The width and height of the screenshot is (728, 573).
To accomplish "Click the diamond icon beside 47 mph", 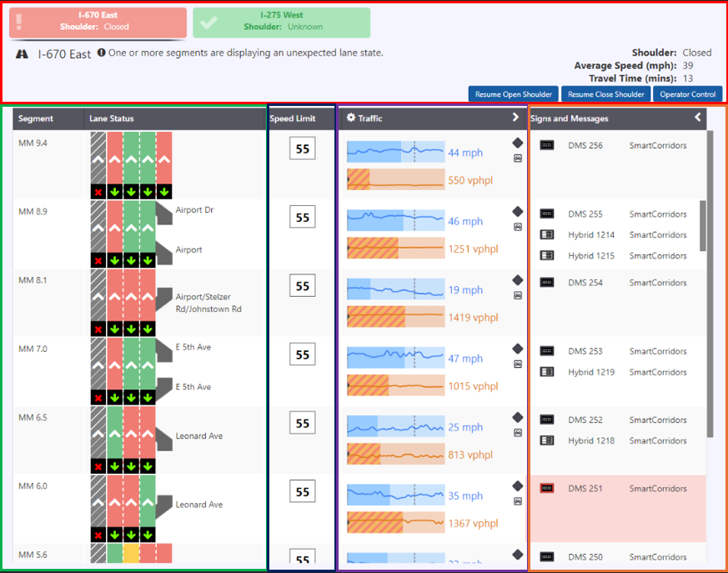I will [x=518, y=349].
